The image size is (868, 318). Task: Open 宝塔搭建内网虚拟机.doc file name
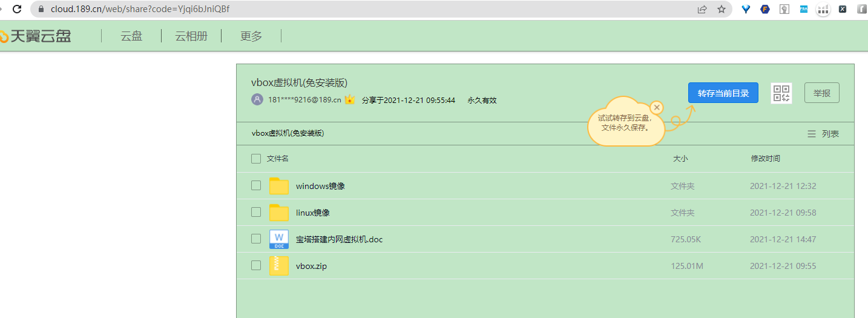339,239
